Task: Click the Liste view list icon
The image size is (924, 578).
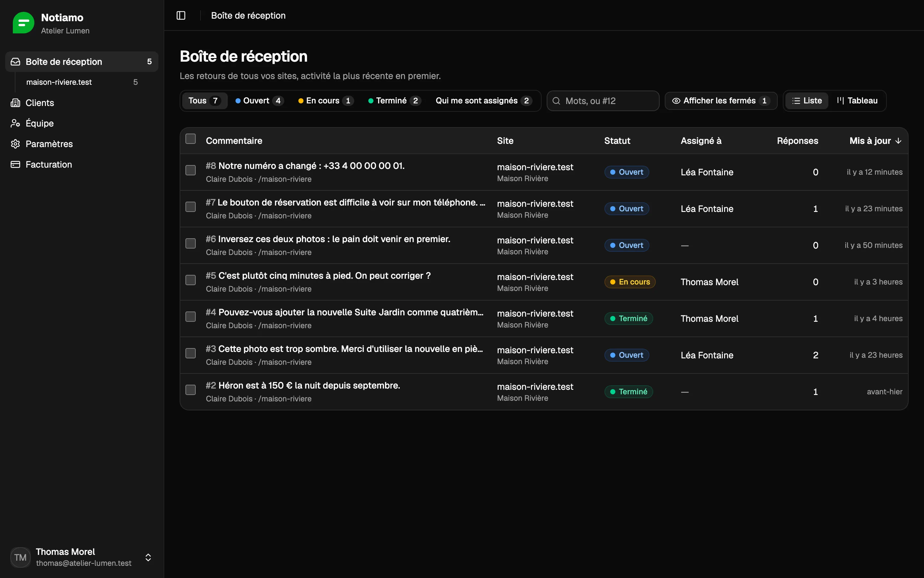Action: [x=796, y=101]
